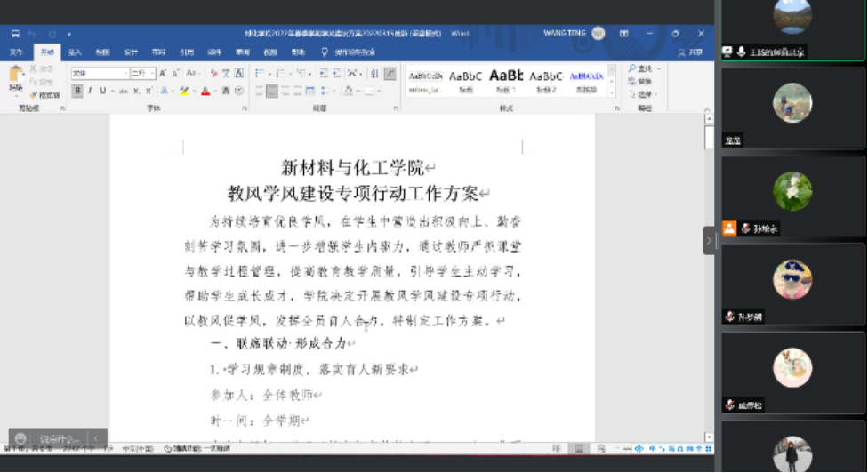
Task: Click the bullet list icon
Action: [x=260, y=73]
